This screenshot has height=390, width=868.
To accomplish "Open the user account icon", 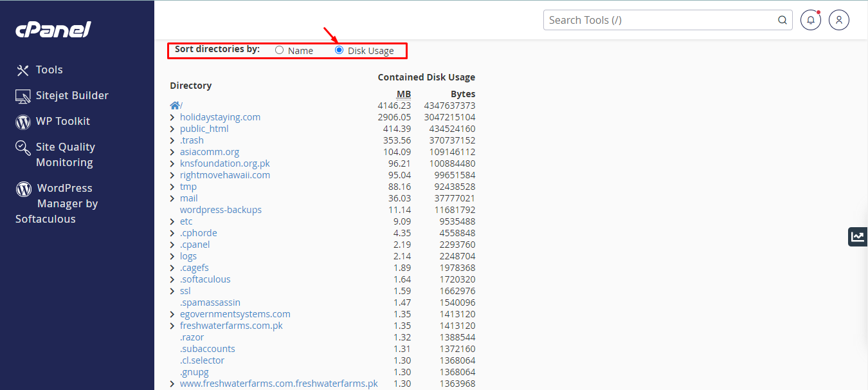I will pyautogui.click(x=839, y=20).
